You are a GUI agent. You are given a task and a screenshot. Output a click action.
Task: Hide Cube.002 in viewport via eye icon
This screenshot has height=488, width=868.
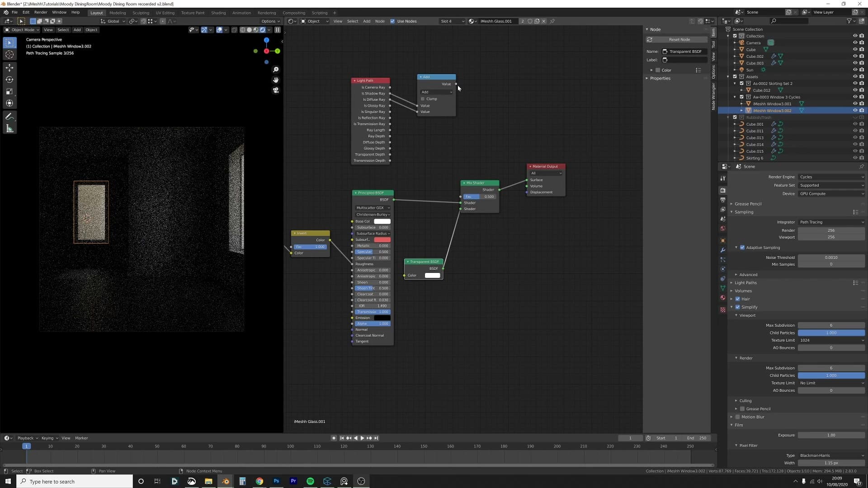click(855, 56)
